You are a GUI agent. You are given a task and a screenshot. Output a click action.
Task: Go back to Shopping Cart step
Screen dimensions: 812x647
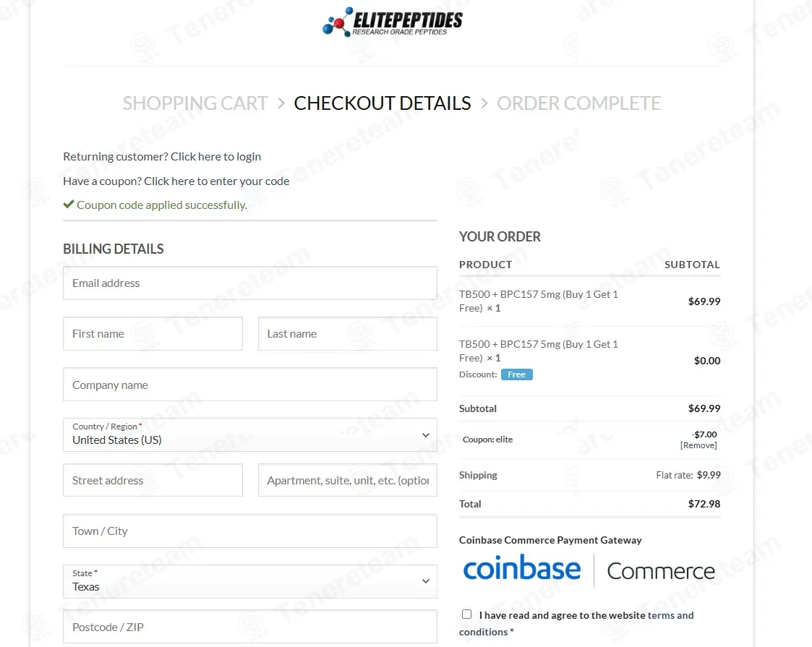tap(195, 103)
